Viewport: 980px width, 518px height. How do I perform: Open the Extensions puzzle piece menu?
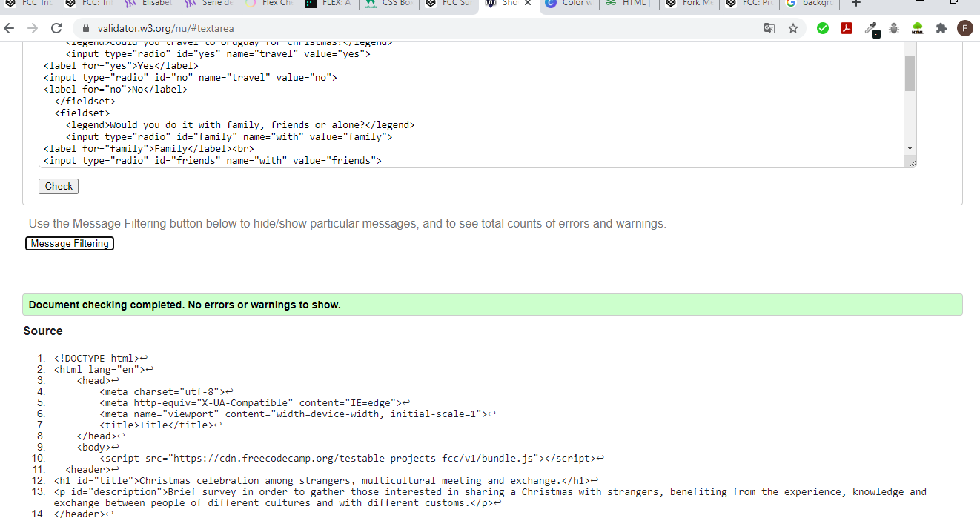tap(941, 28)
